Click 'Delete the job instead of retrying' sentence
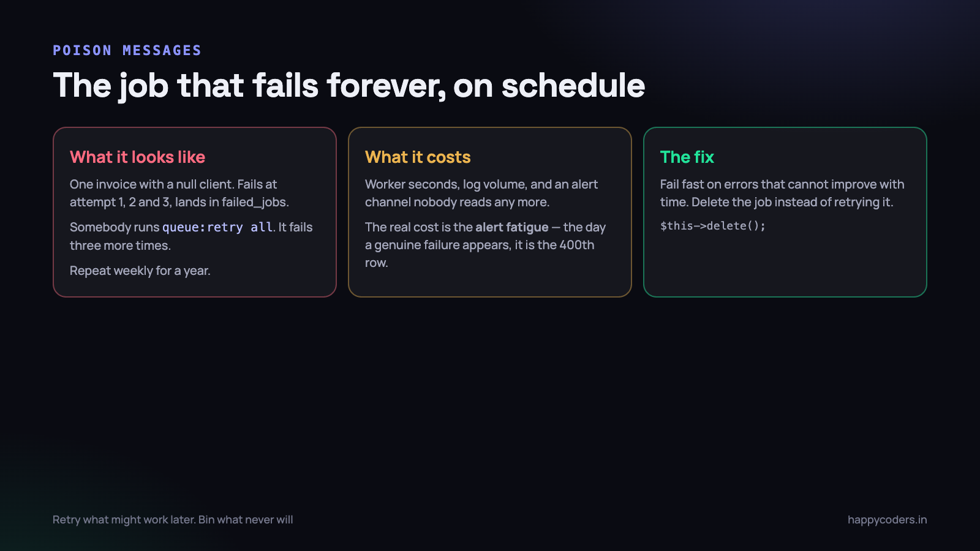This screenshot has width=980, height=551. pos(792,202)
